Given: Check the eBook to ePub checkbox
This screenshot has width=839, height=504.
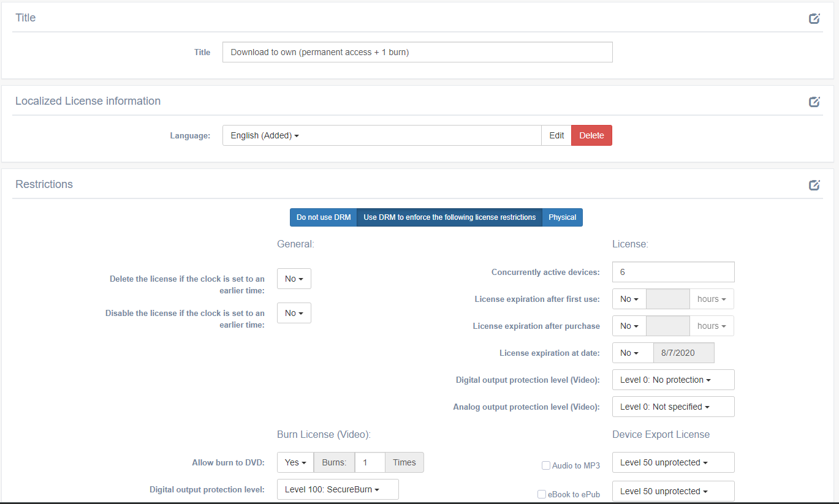Looking at the screenshot, I should tap(542, 494).
